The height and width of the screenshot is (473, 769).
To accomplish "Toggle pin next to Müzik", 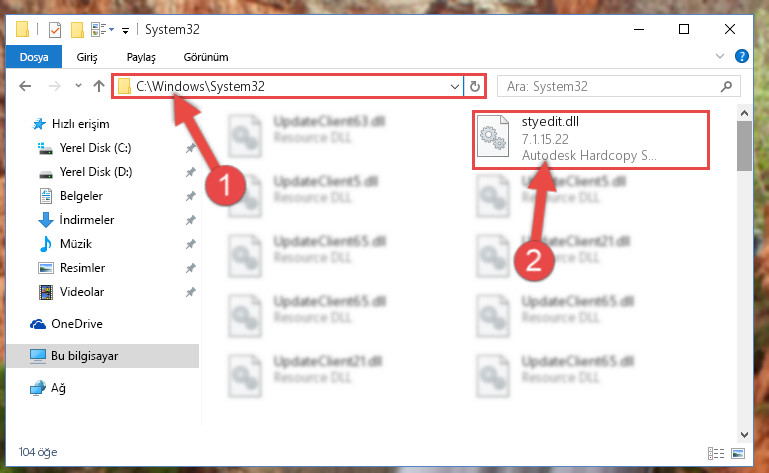I will click(x=190, y=244).
